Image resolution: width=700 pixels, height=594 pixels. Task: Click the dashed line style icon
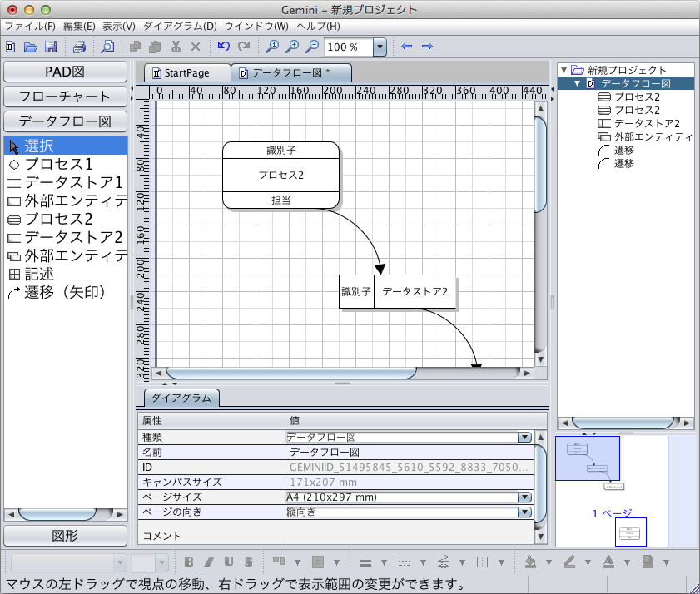click(x=405, y=562)
